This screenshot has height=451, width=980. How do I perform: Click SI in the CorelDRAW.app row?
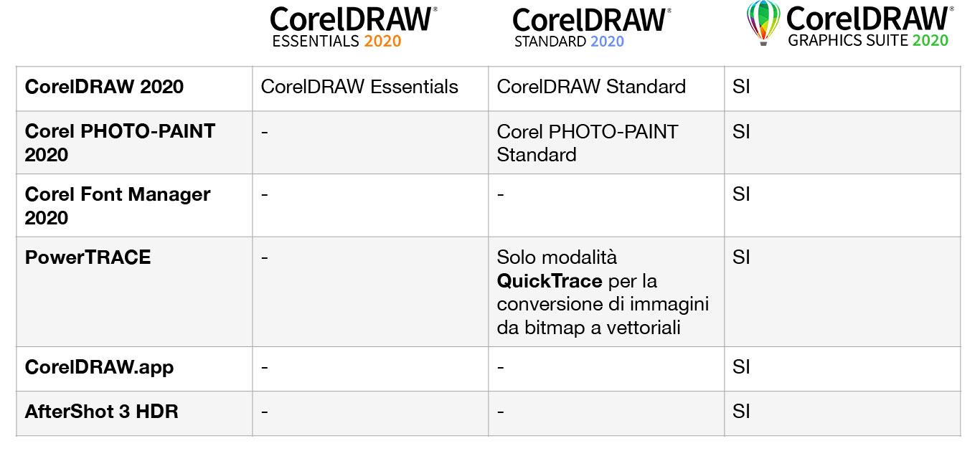(741, 368)
